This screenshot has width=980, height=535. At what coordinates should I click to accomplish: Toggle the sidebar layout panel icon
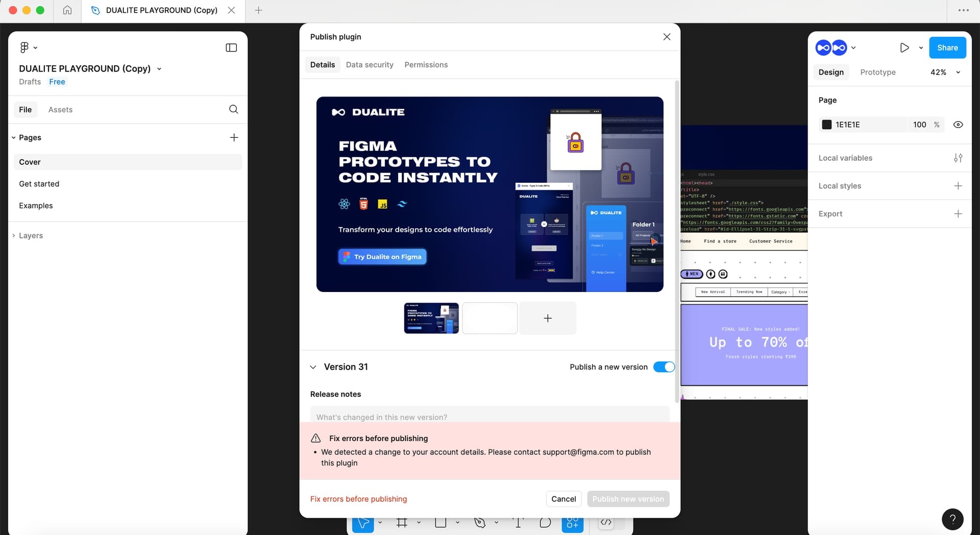click(231, 47)
